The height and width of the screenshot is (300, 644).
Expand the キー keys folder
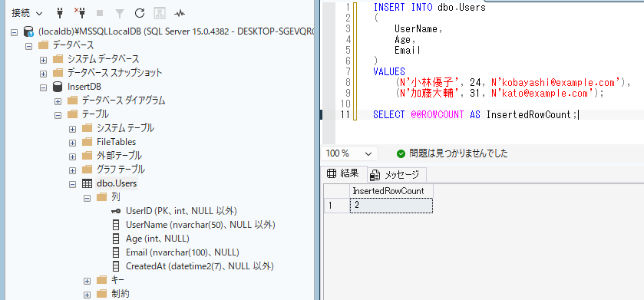tap(87, 281)
